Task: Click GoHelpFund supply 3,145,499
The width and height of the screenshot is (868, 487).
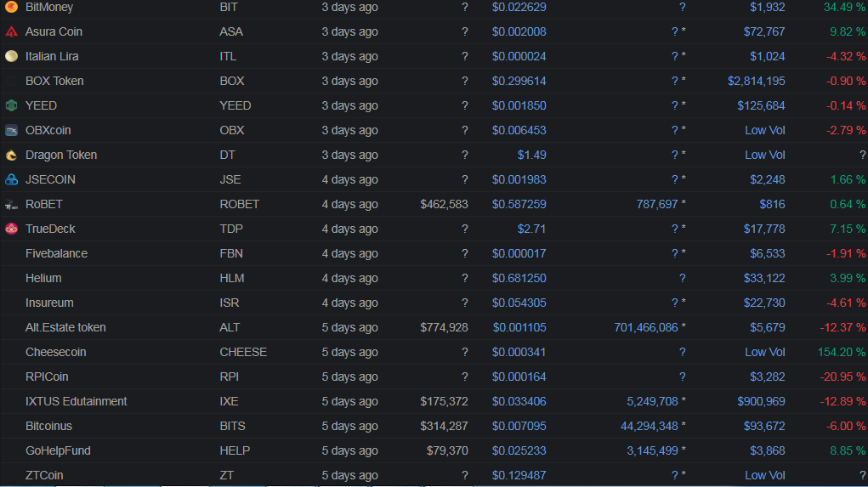Action: click(x=652, y=450)
